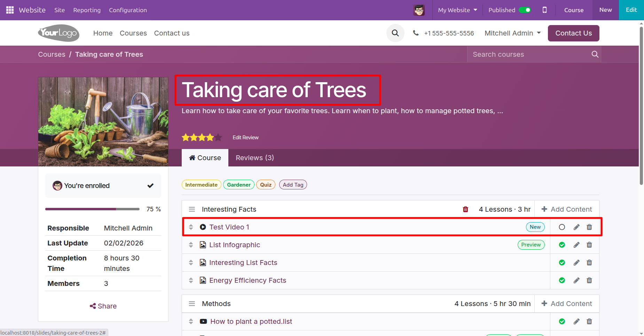Image resolution: width=644 pixels, height=336 pixels.
Task: Open the website search magnifier button
Action: point(395,33)
